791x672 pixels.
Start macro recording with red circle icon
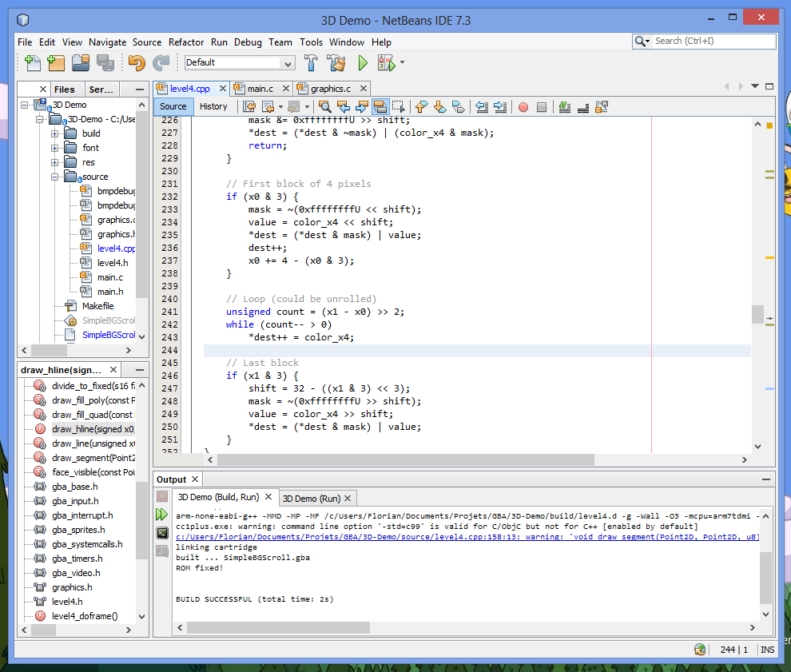point(523,106)
